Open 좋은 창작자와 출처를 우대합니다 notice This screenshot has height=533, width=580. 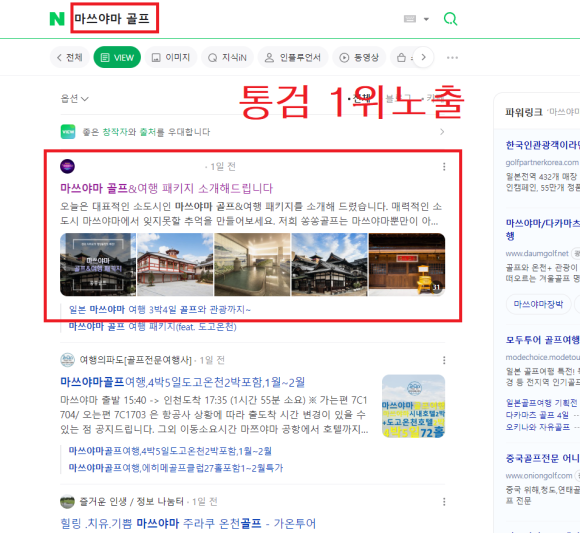pos(146,132)
